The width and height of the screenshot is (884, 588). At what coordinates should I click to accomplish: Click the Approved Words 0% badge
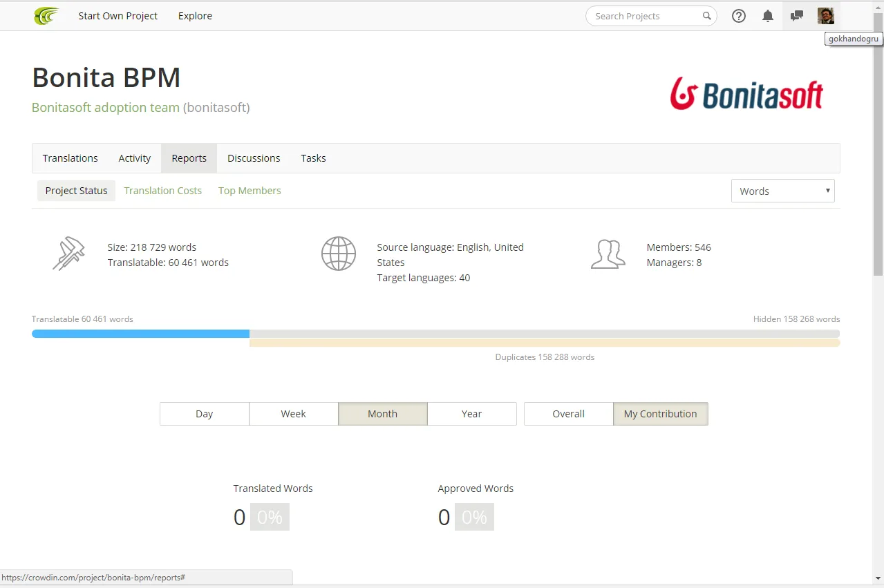click(x=474, y=517)
